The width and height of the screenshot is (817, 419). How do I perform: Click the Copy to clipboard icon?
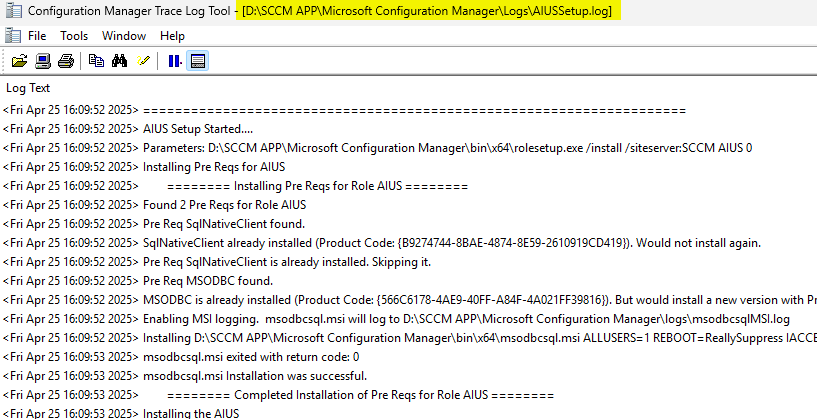(96, 61)
